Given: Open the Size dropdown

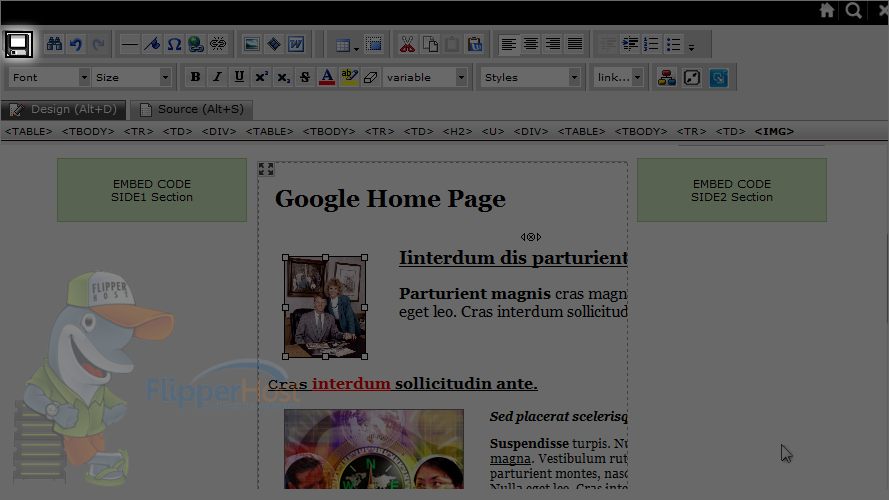Looking at the screenshot, I should 132,77.
